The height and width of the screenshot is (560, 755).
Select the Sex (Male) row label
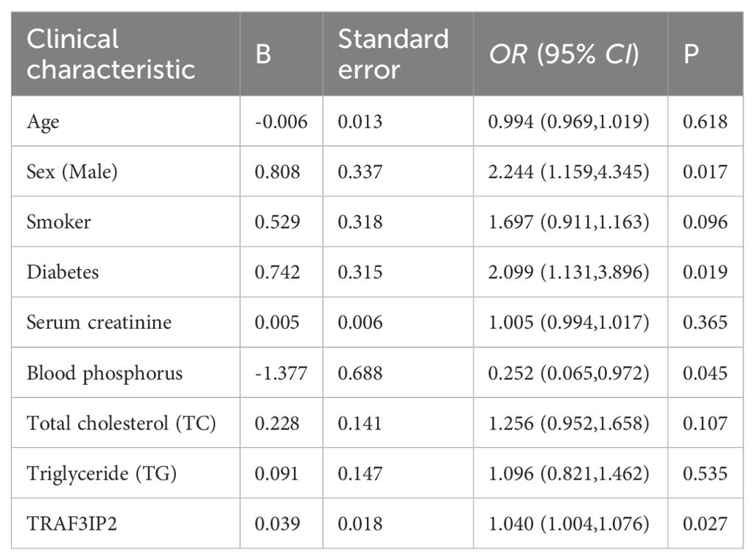point(72,172)
